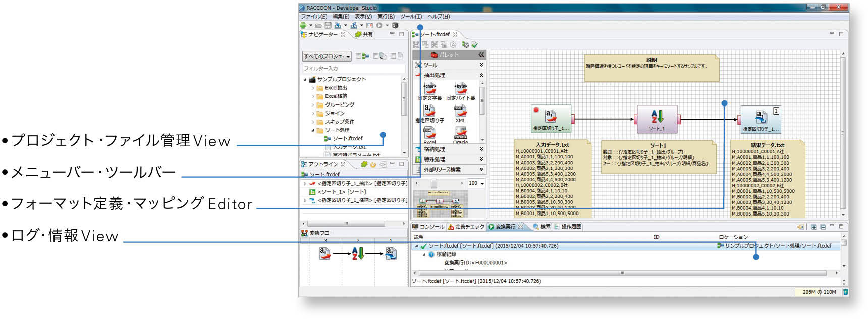Open the 実行(R) menu
This screenshot has height=319, width=868.
386,17
